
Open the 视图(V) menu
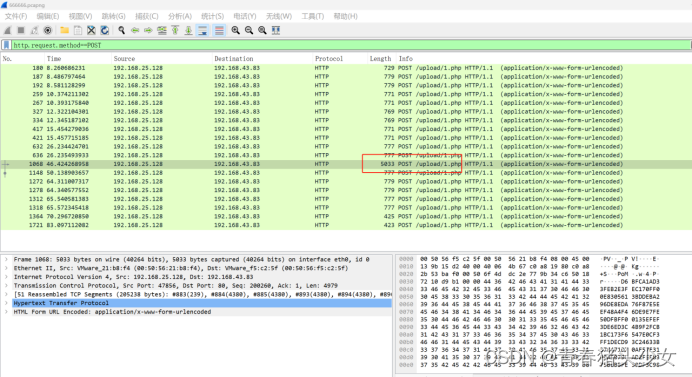[80, 16]
